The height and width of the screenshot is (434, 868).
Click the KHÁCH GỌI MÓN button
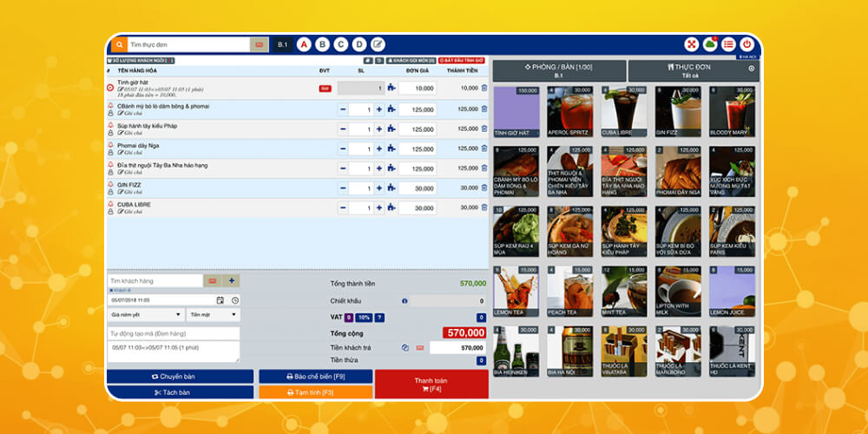coord(411,61)
